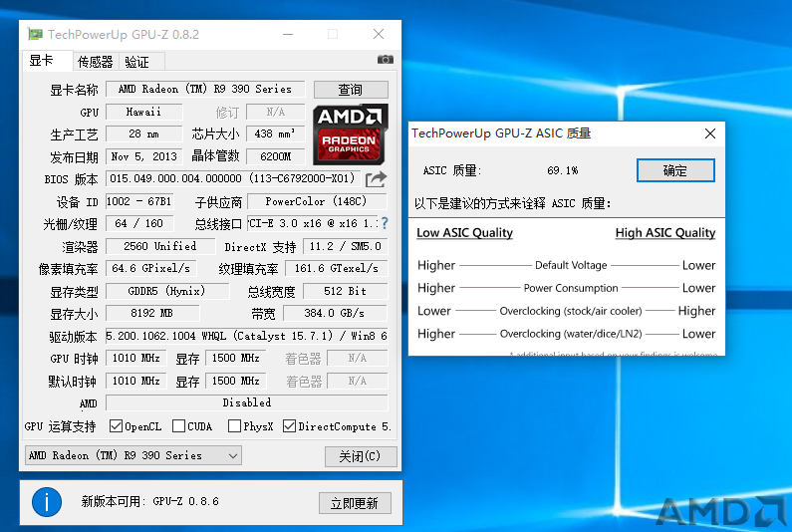Click the High ASIC Quality heading
Screen dimensions: 792x532
point(665,232)
